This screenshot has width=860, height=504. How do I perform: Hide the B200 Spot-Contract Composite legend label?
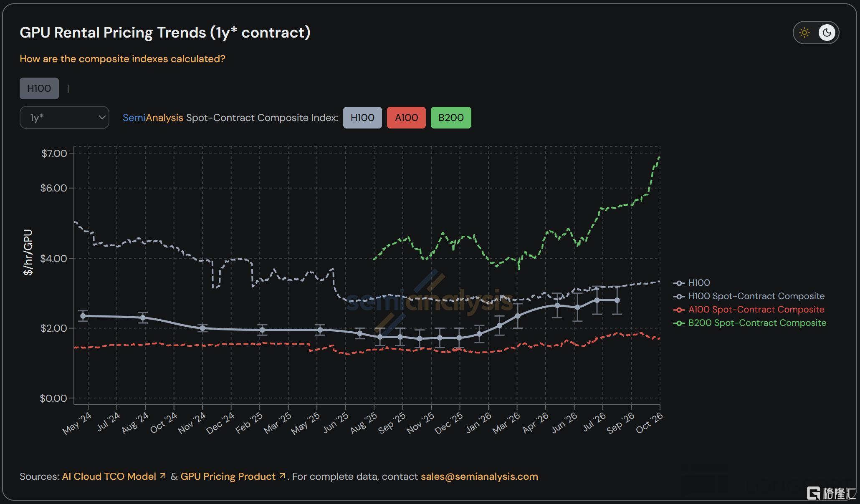pyautogui.click(x=757, y=323)
